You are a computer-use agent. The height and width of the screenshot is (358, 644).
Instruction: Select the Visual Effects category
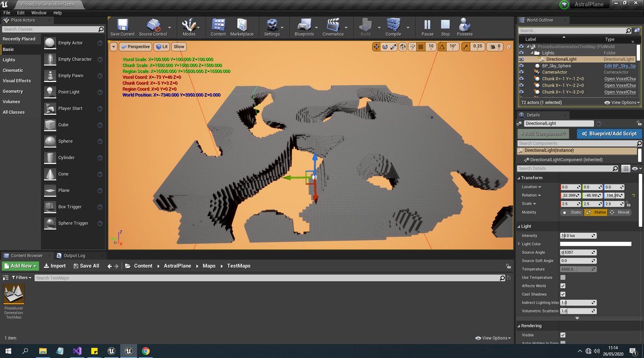(20, 80)
